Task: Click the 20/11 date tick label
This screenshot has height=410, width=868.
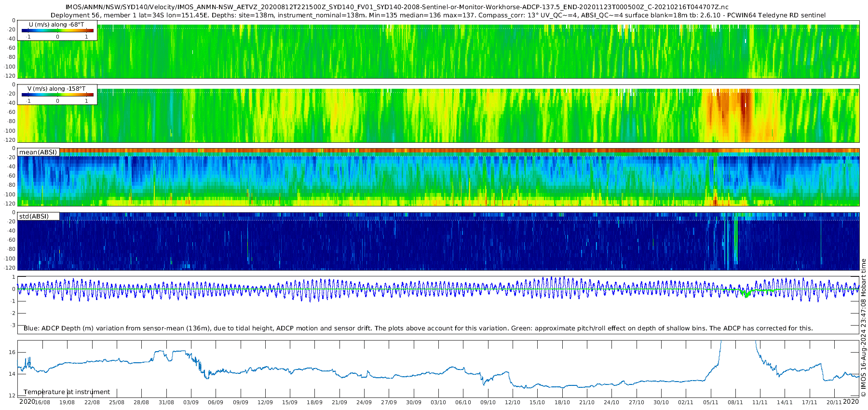Action: (834, 402)
